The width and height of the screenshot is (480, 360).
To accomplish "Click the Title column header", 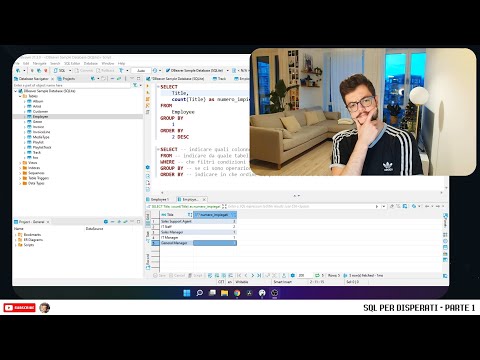I will [x=176, y=215].
